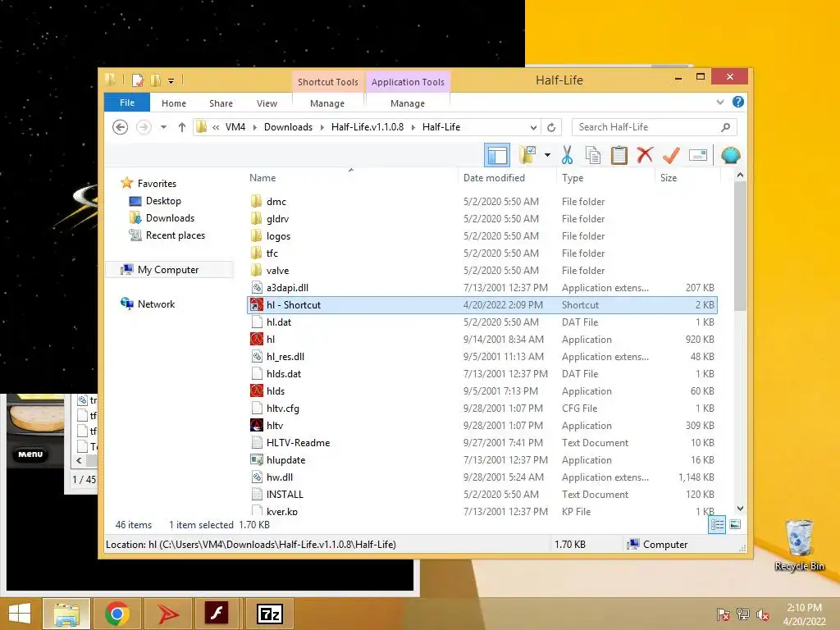Click the Search Half-Life input box

point(646,127)
